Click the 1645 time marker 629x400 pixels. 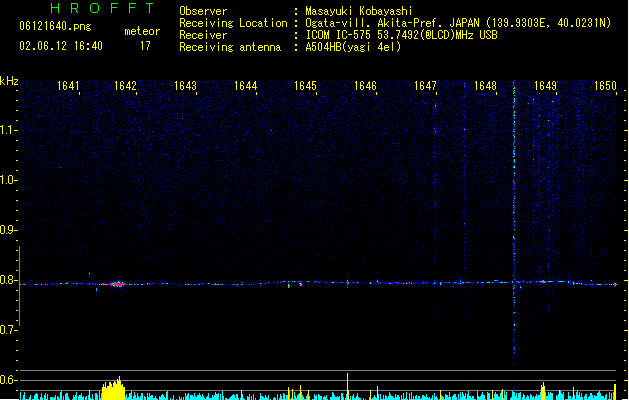click(305, 86)
